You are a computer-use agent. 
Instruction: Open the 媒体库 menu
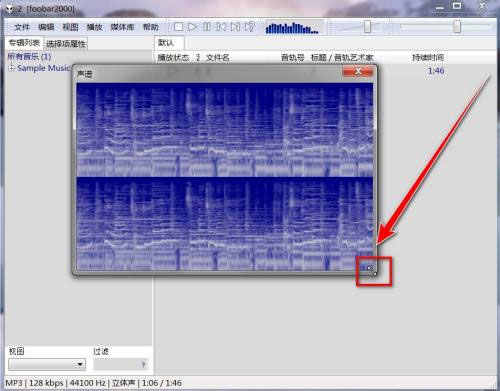coord(122,27)
